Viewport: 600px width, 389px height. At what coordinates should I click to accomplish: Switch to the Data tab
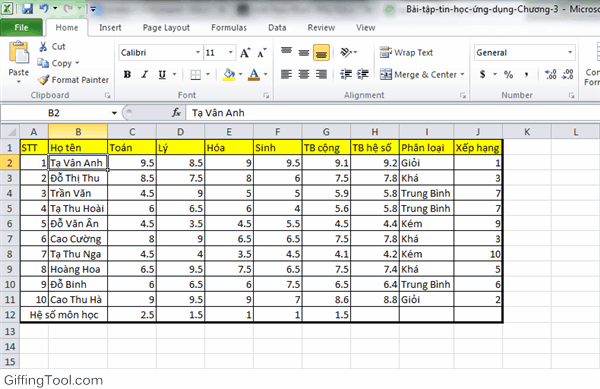click(277, 28)
